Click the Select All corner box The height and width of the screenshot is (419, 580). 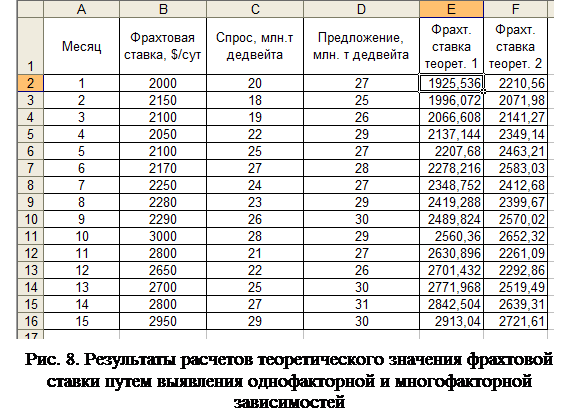[30, 9]
